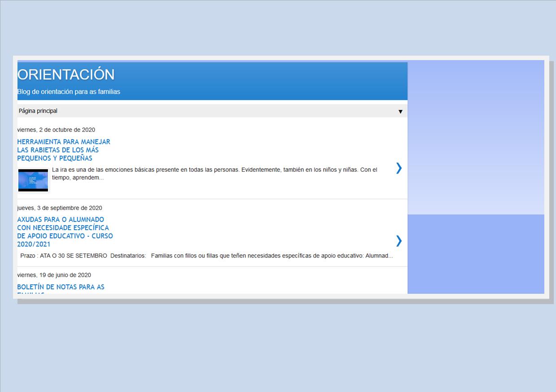Click the empty middle of the gray navigation bar
Viewport: 556px width, 392px height.
[224, 111]
